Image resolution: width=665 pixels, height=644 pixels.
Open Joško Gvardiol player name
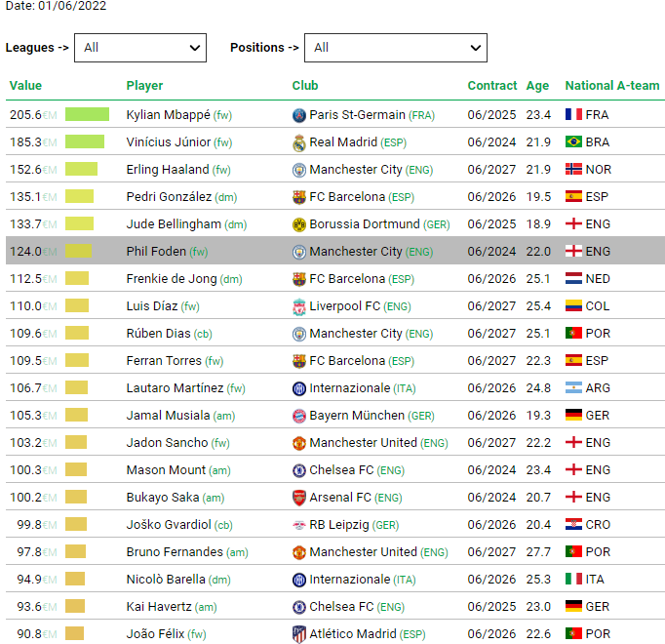(x=169, y=525)
